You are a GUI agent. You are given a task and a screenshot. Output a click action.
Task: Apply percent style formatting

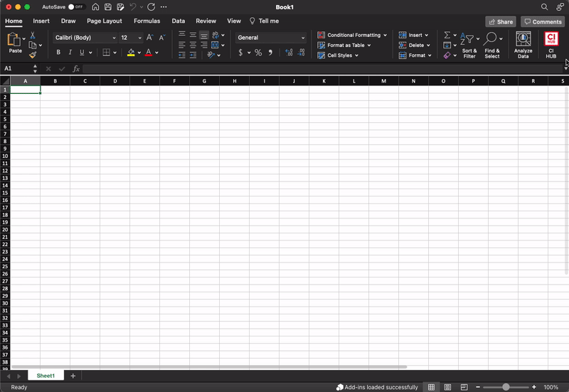pyautogui.click(x=258, y=53)
